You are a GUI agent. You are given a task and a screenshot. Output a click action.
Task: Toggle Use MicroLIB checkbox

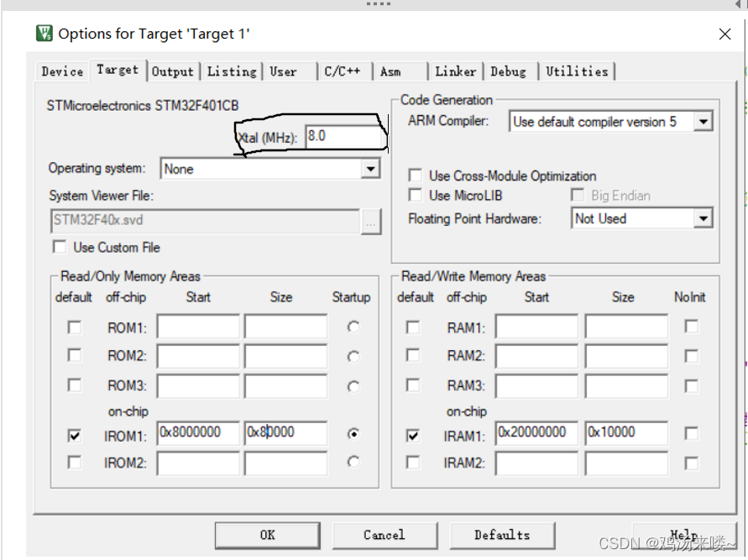tap(416, 195)
